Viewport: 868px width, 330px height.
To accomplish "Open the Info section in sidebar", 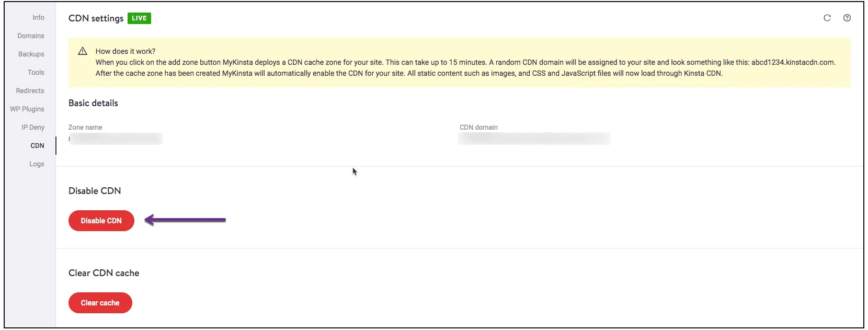I will coord(38,17).
